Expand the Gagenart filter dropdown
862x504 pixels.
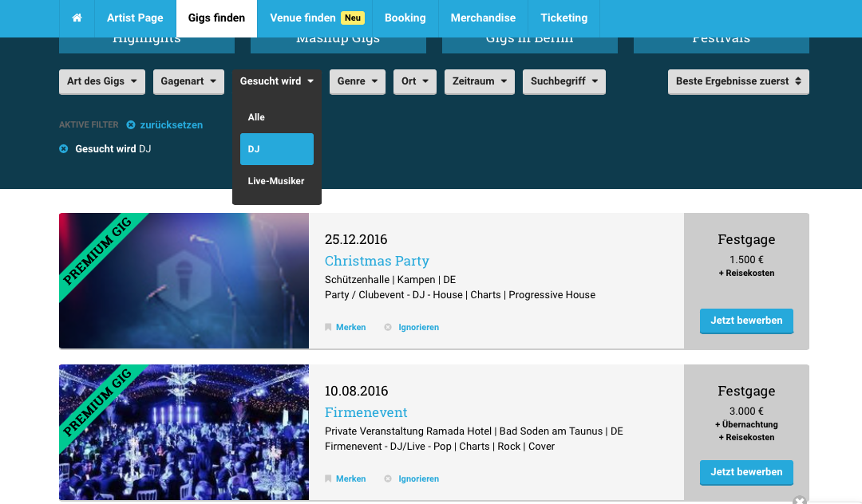click(x=188, y=81)
